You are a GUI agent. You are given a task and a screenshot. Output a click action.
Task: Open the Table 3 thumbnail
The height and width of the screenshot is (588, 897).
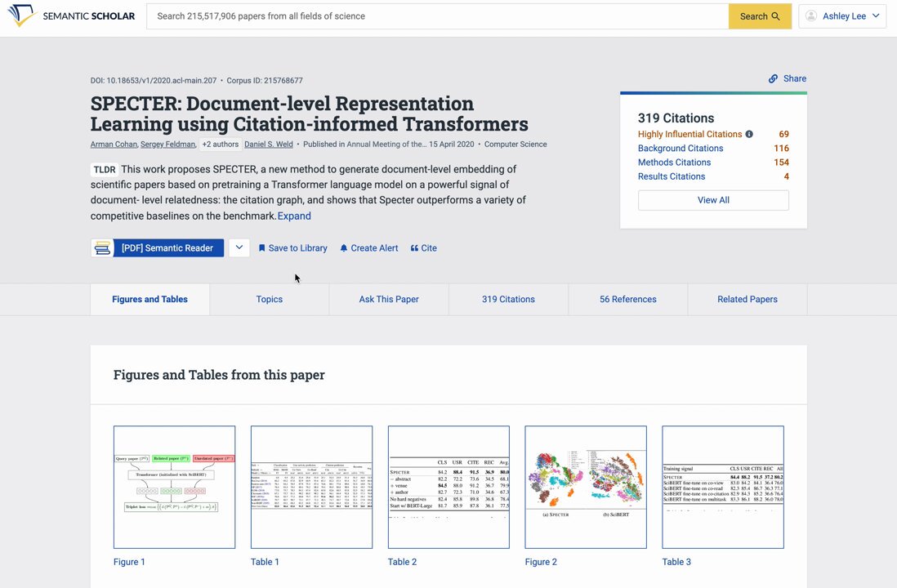point(723,487)
